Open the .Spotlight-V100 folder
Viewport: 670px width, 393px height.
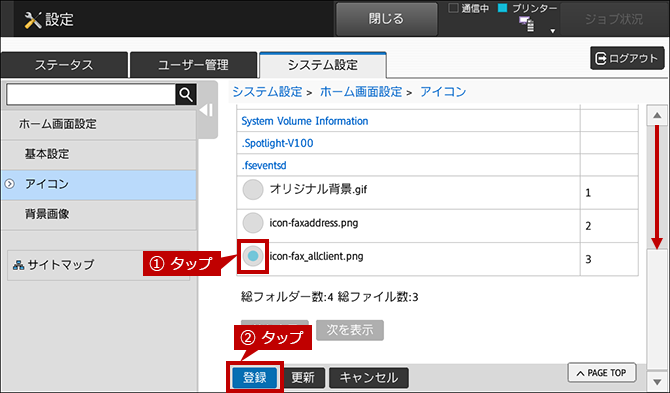[x=277, y=143]
